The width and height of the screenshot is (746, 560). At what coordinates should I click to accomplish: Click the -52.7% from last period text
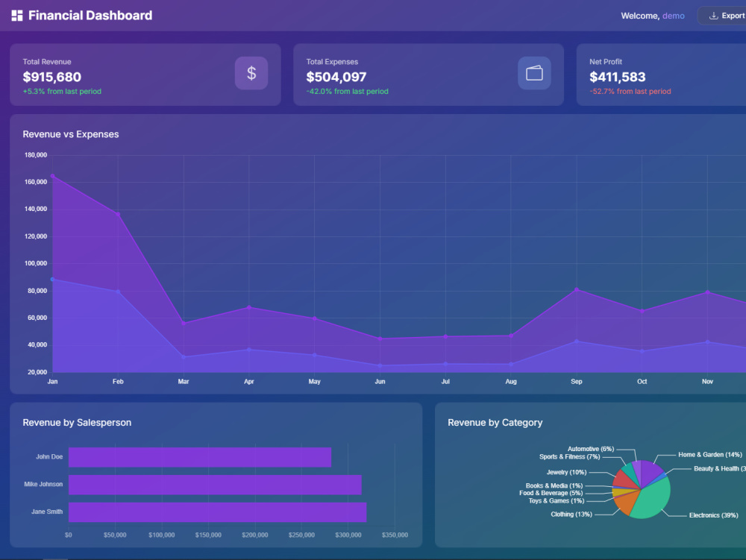point(630,91)
